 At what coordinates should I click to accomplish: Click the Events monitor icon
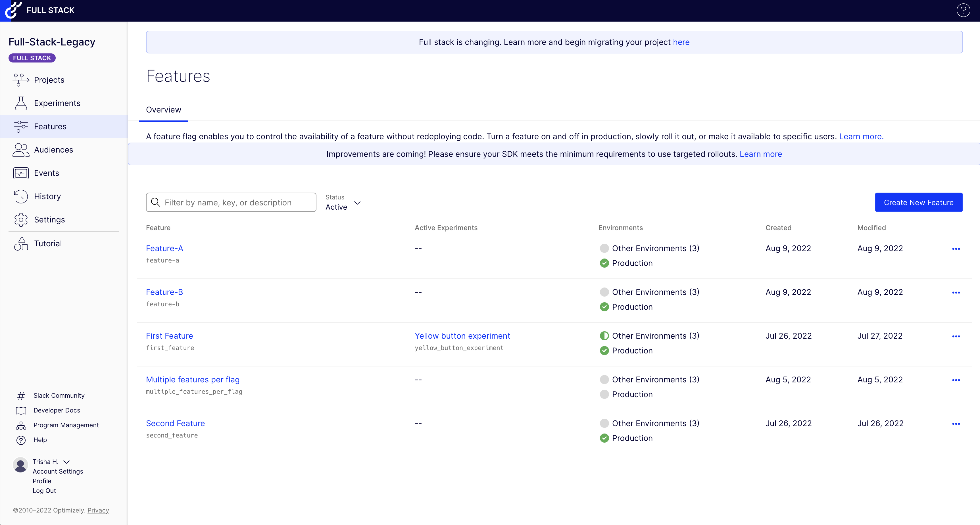[20, 173]
